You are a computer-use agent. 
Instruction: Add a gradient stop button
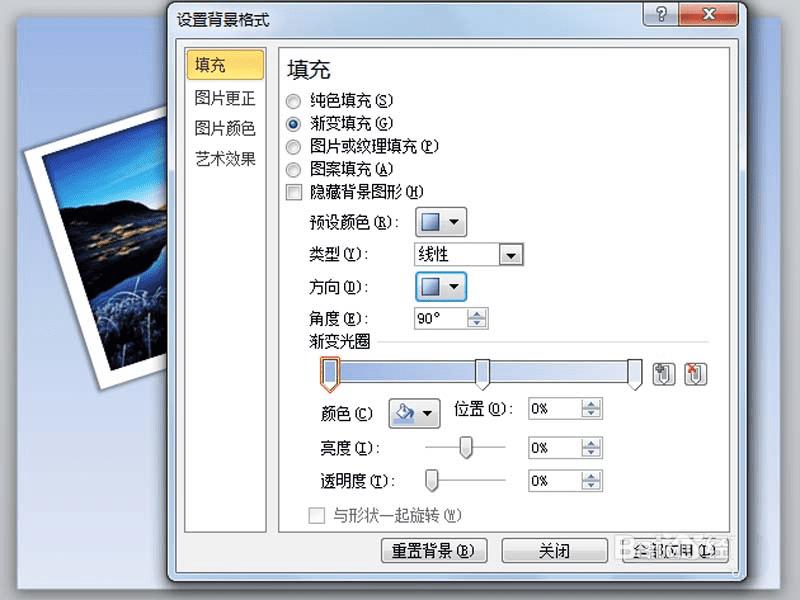click(x=664, y=374)
